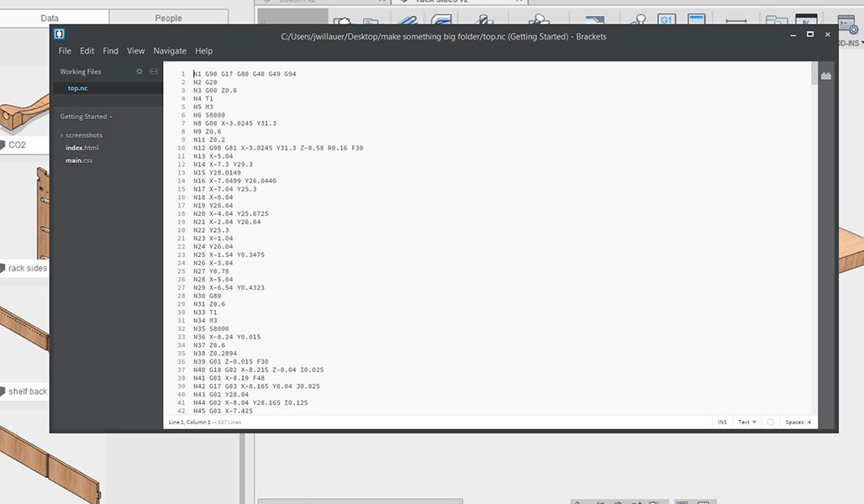864x504 pixels.
Task: Click the Brackets app logo icon
Action: point(59,34)
